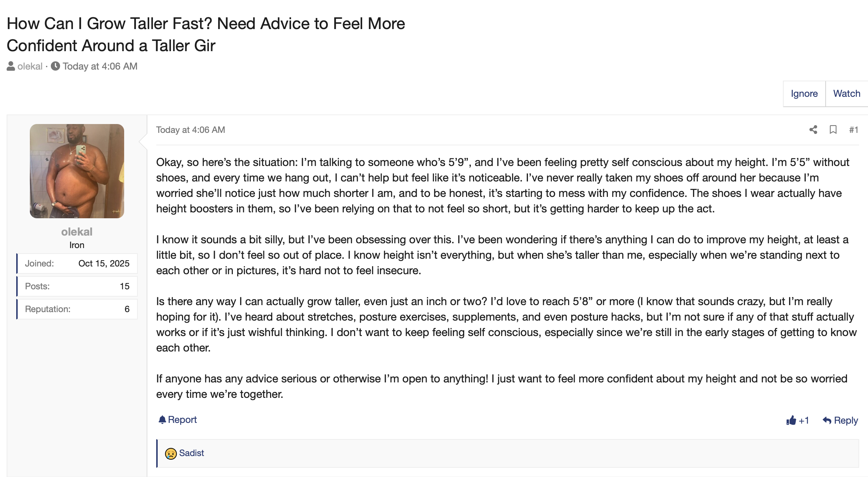868x477 pixels.
Task: Click the user icon beside thread author
Action: tap(11, 66)
